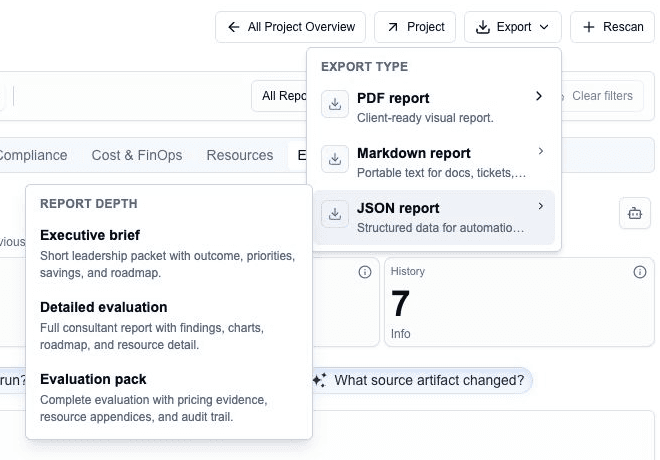The height and width of the screenshot is (460, 660).
Task: Click the History count 7
Action: 400,303
